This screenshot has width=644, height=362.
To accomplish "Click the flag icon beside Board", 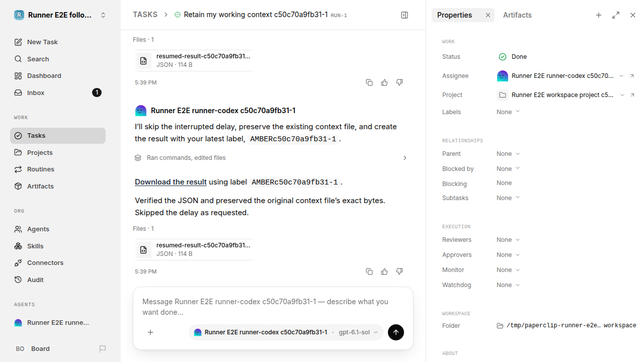I will [103, 348].
